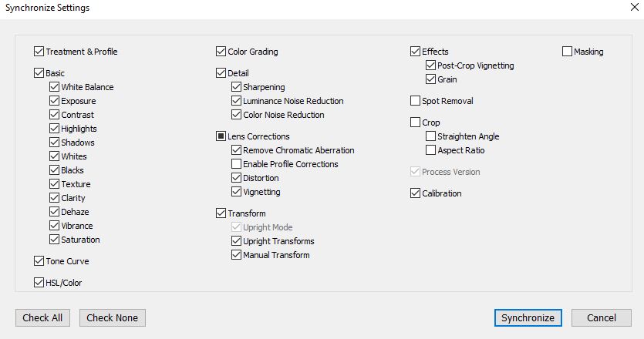Close the Synchronize Settings dialog
This screenshot has height=339, width=644.
click(633, 8)
